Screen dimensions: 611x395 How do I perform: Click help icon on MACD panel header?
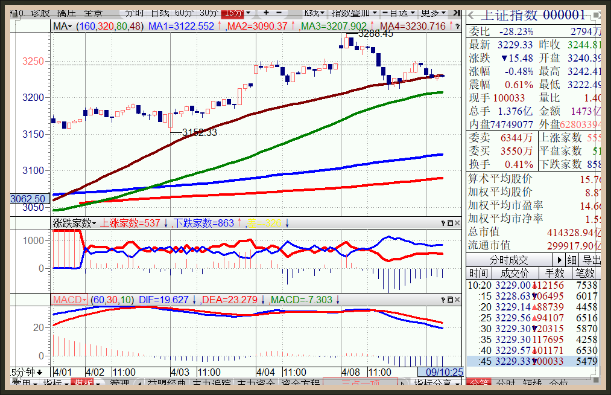pos(443,300)
